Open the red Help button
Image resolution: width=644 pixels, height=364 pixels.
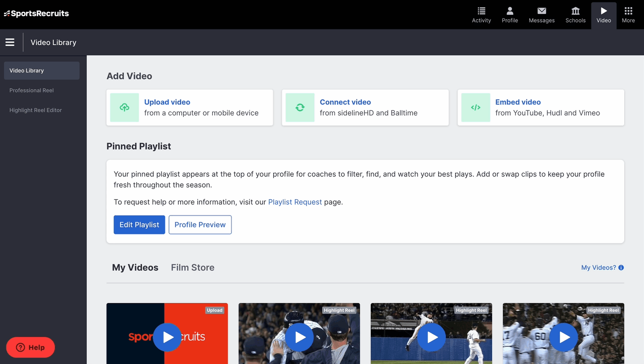tap(31, 347)
